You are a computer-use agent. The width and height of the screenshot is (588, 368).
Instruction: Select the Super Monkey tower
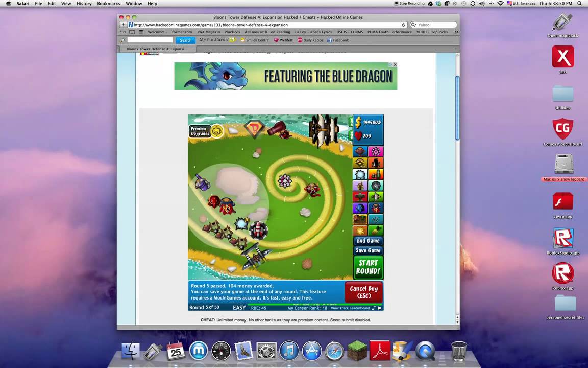[x=376, y=208]
